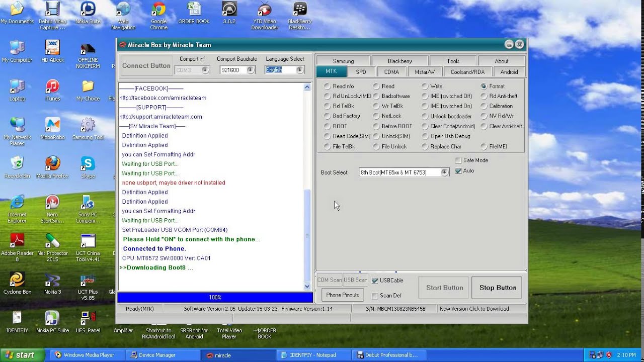Choose Rd UnLock/IMEI radio option

pos(348,96)
